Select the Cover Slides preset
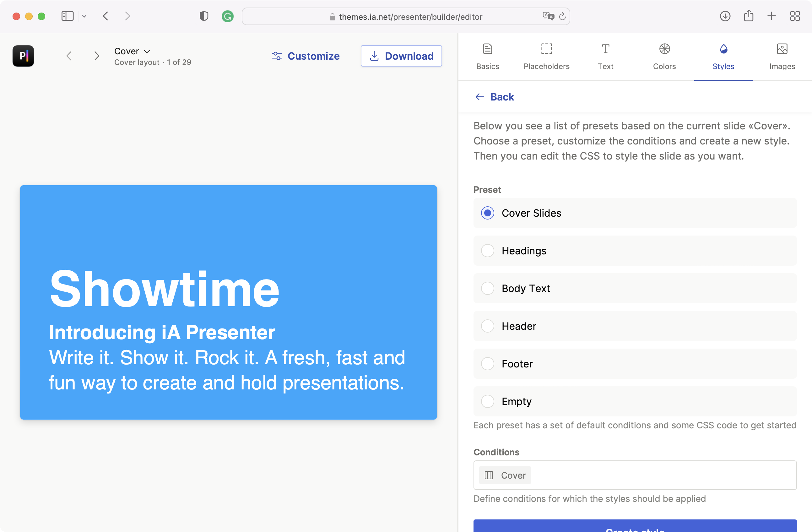 635,213
